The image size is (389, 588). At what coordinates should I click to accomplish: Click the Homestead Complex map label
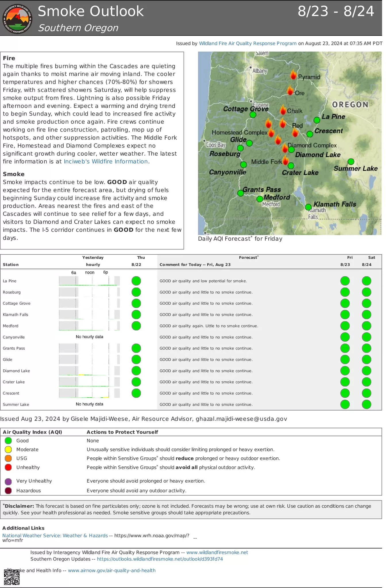(x=240, y=133)
